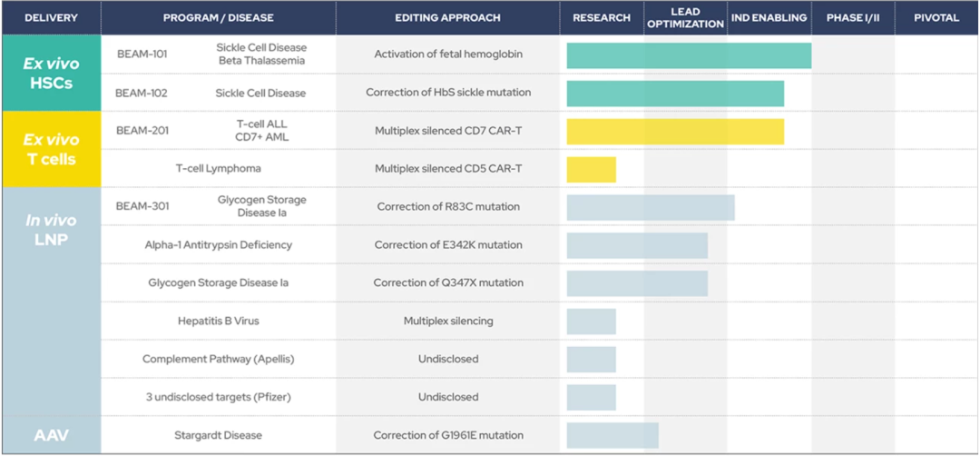Click the AAV delivery block
The image size is (980, 456).
(x=51, y=435)
